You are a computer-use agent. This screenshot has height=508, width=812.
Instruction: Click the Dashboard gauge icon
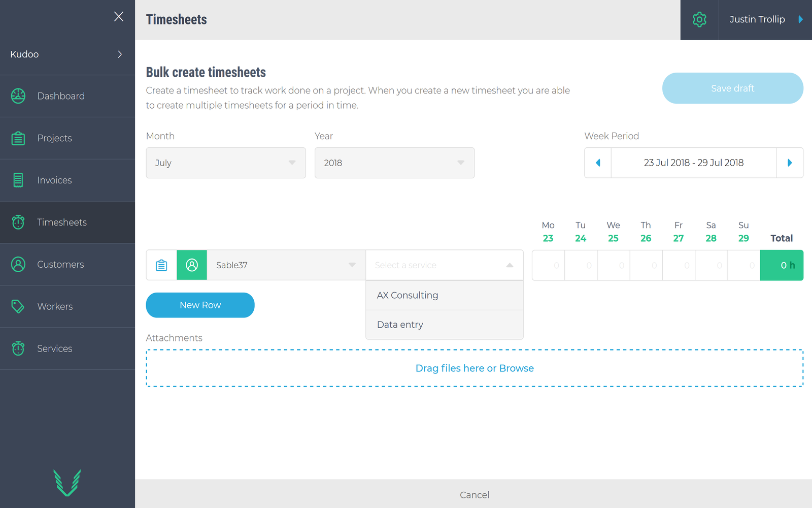tap(18, 96)
